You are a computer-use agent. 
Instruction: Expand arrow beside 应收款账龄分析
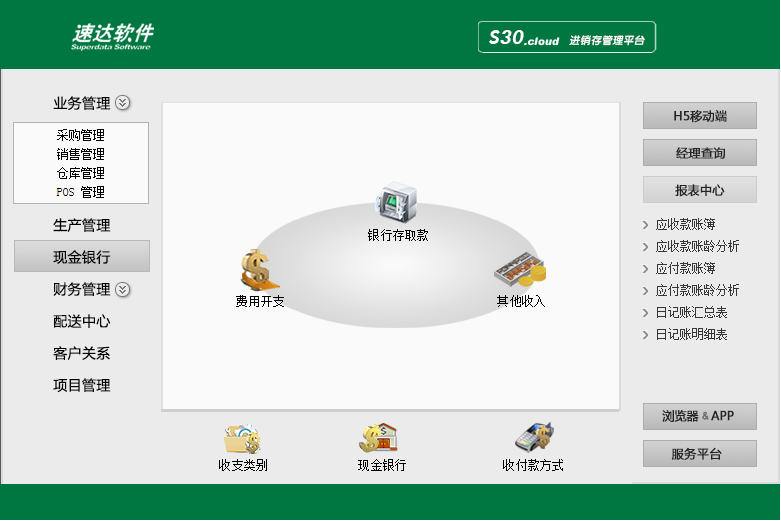pos(646,247)
